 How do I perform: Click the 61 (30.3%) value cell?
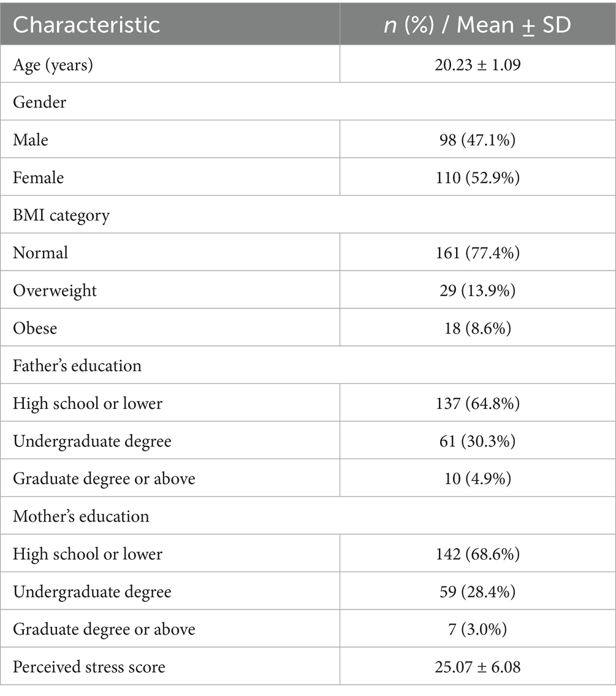click(477, 441)
